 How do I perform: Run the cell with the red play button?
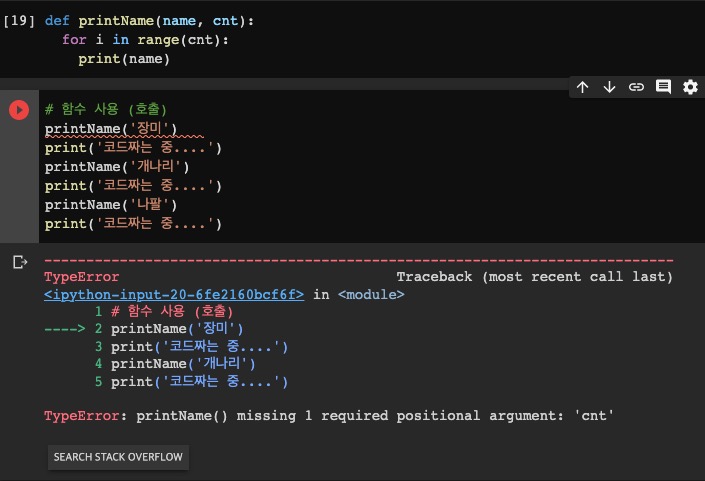tap(19, 110)
